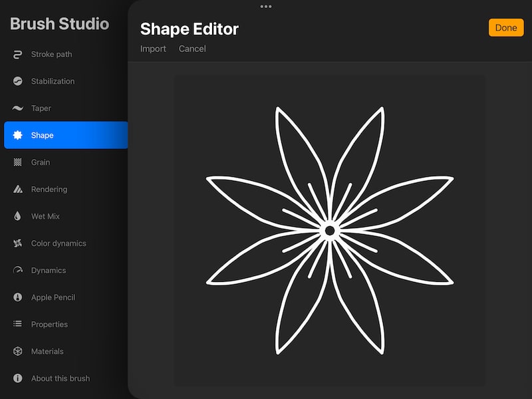This screenshot has width=532, height=399.
Task: Open the Stabilization panel
Action: tap(16, 81)
